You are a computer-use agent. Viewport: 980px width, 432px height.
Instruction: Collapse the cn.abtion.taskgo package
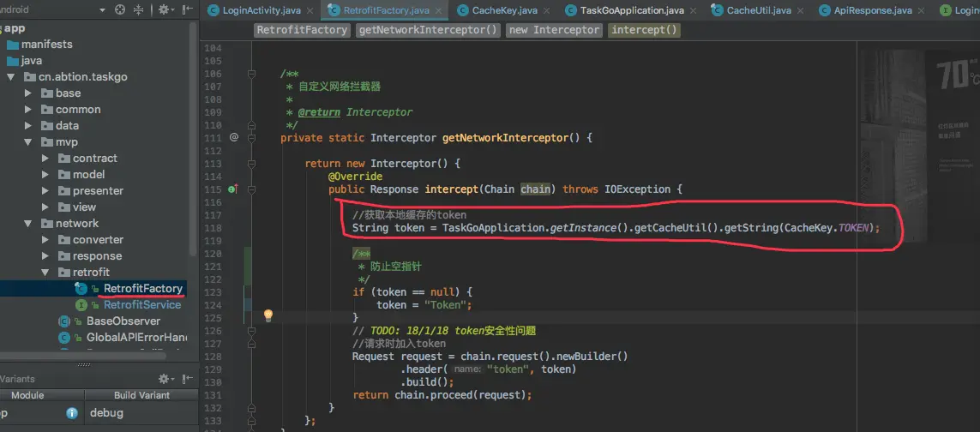10,77
